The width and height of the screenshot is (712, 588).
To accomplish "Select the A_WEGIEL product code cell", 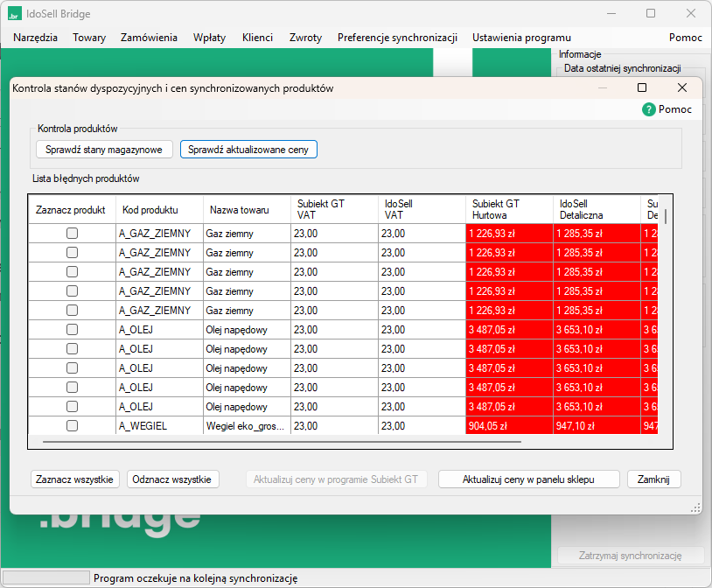I will (x=159, y=426).
